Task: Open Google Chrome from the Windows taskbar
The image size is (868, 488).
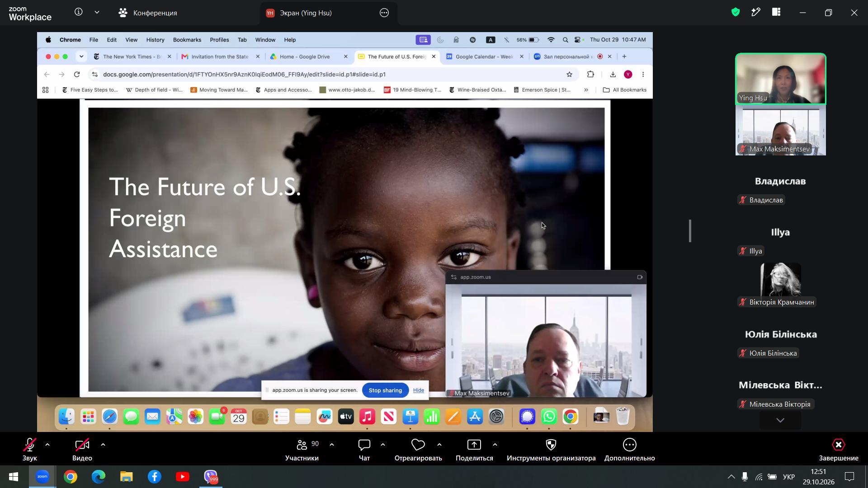Action: tap(71, 477)
